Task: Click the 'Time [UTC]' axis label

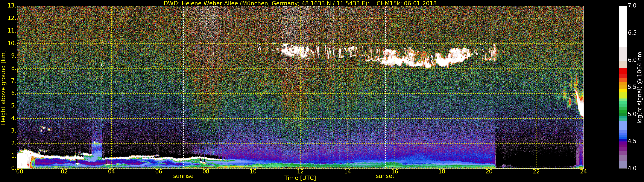Action: 300,178
